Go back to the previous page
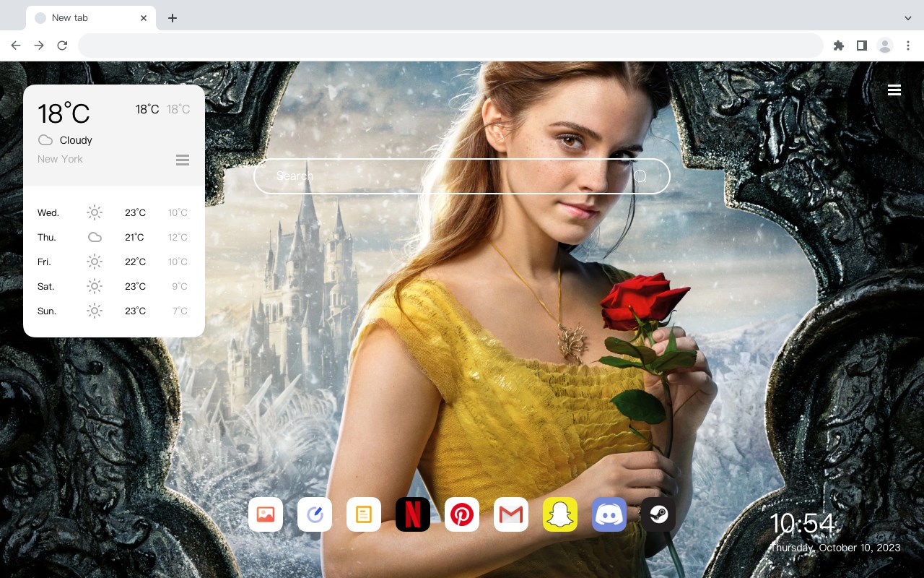The image size is (924, 578). coord(16,46)
